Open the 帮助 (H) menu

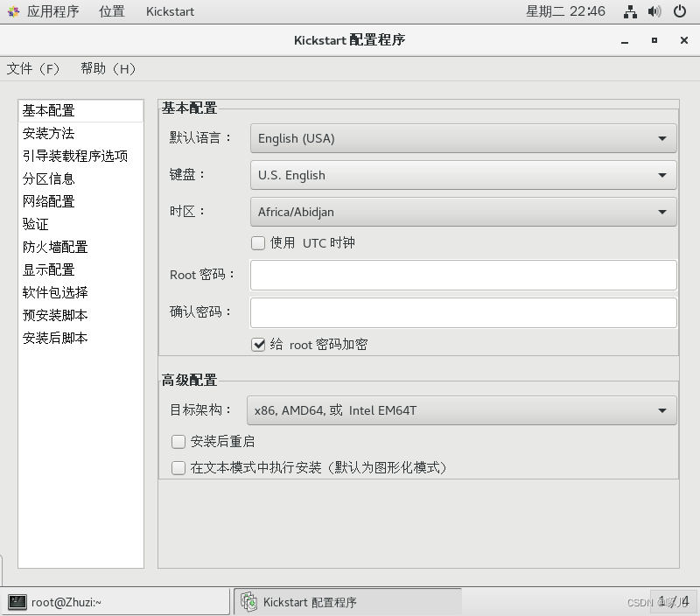click(x=108, y=69)
